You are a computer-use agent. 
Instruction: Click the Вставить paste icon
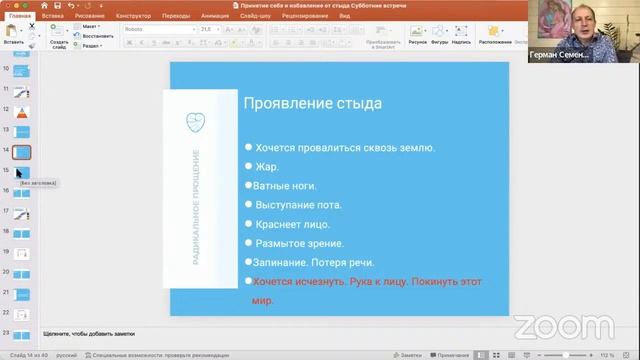click(11, 31)
